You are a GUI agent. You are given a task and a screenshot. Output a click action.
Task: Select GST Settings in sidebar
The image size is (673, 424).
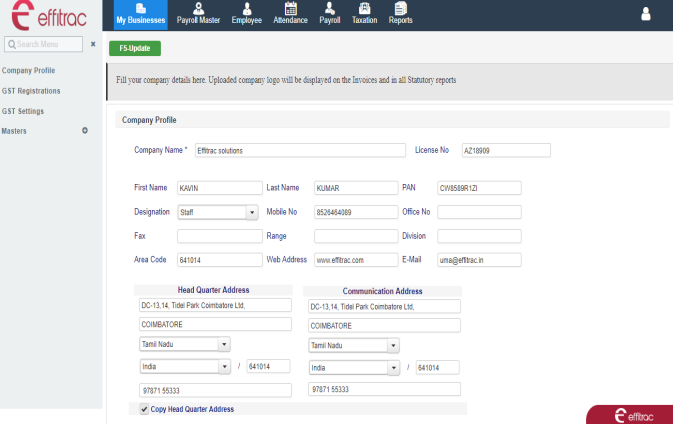point(23,111)
